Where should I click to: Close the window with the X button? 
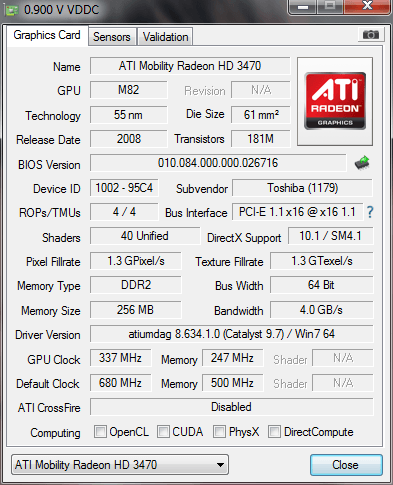pyautogui.click(x=367, y=6)
